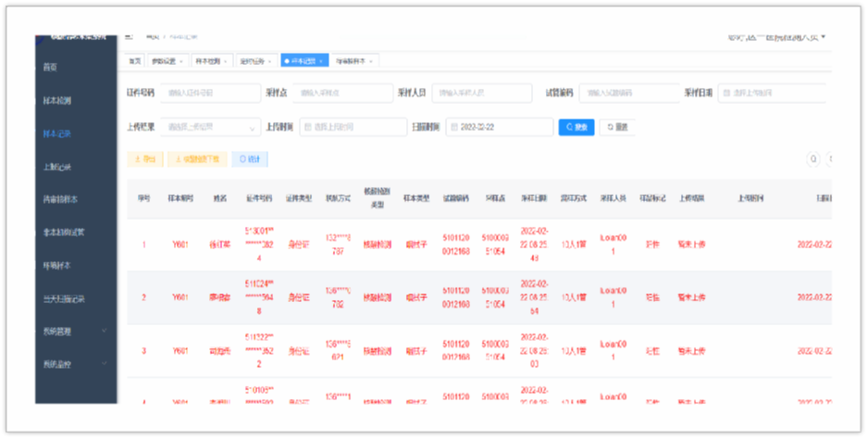The height and width of the screenshot is (439, 868).
Task: Select the active blue tab in tab bar
Action: click(x=302, y=61)
